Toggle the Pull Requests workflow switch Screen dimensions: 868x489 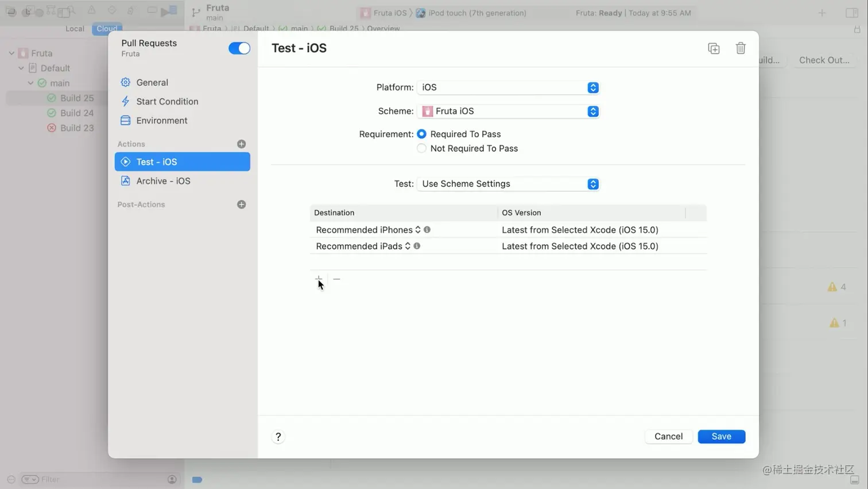239,48
